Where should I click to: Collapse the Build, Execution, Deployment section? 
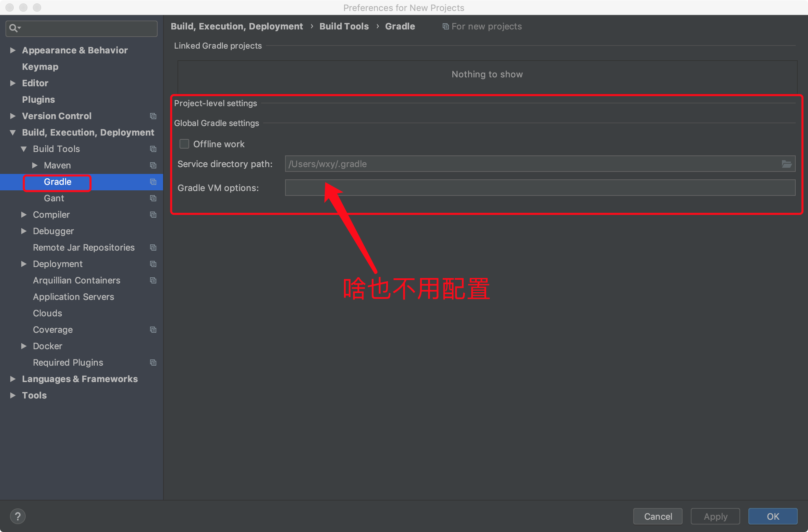point(13,132)
